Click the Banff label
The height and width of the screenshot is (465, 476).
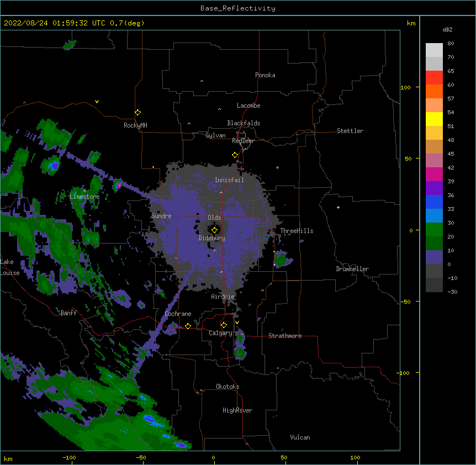click(68, 313)
